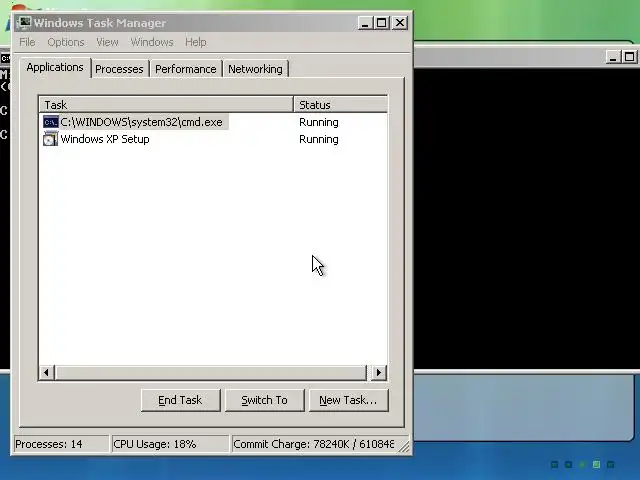640x480 pixels.
Task: Sort by the Task column header
Action: point(167,105)
